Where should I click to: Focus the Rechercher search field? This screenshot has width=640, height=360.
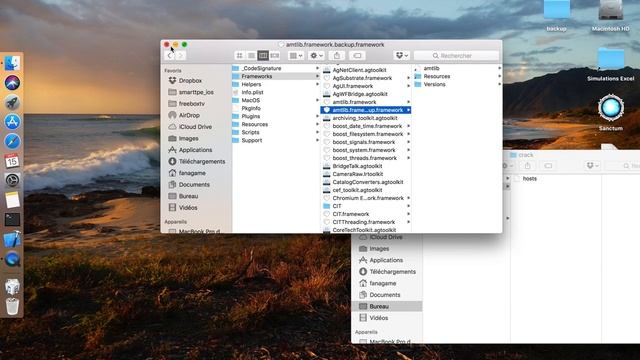coord(456,56)
